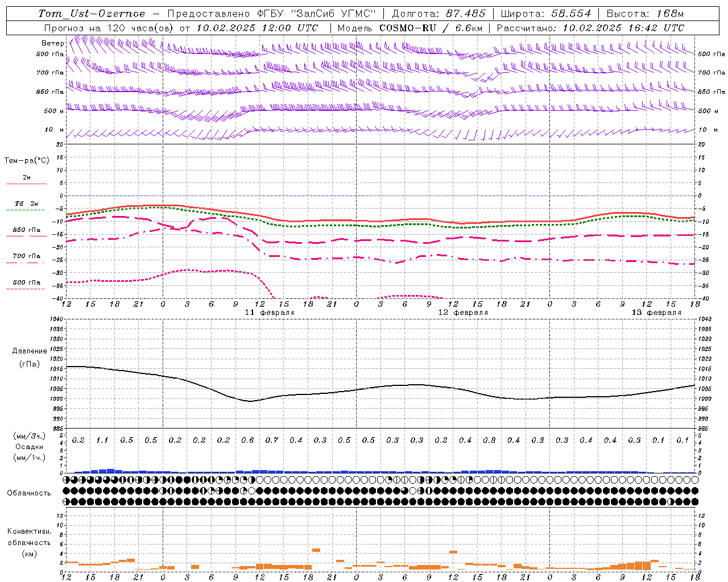Viewport: 728px width, 582px height.
Task: Click 'Прогноз на 120 часа(ов)' forecast text
Action: tap(109, 28)
